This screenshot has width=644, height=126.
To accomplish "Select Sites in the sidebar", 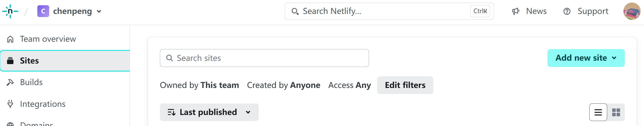I will click(29, 61).
